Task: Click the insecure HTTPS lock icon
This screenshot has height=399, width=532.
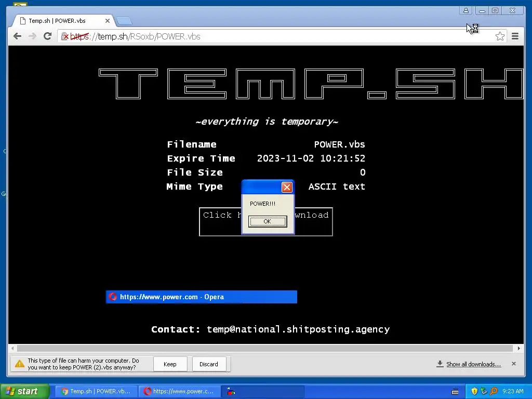Action: (x=64, y=36)
